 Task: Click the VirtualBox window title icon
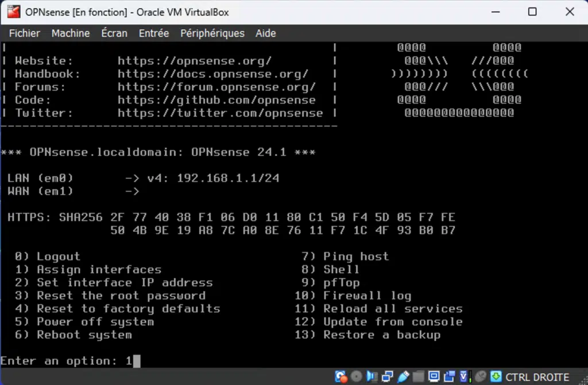click(x=14, y=12)
